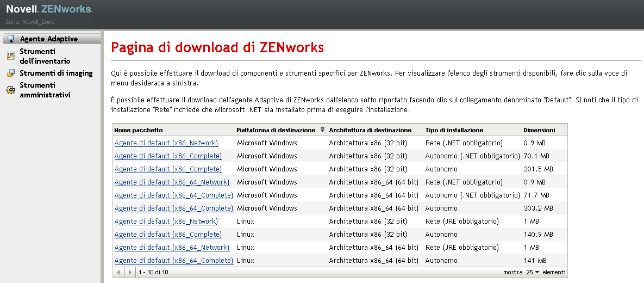Sort by Nome pacchetto column header
644x283 pixels.
point(139,130)
